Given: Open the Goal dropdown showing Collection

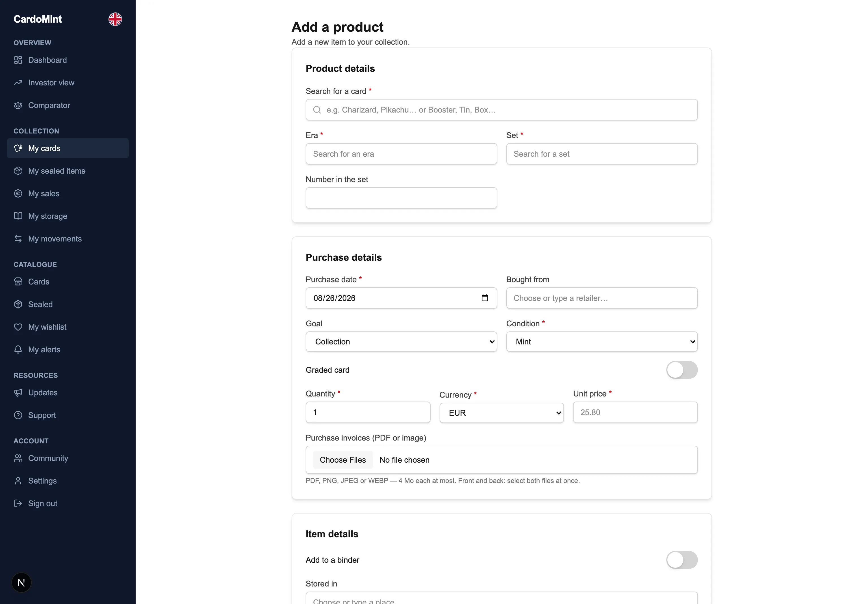Looking at the screenshot, I should click(401, 342).
